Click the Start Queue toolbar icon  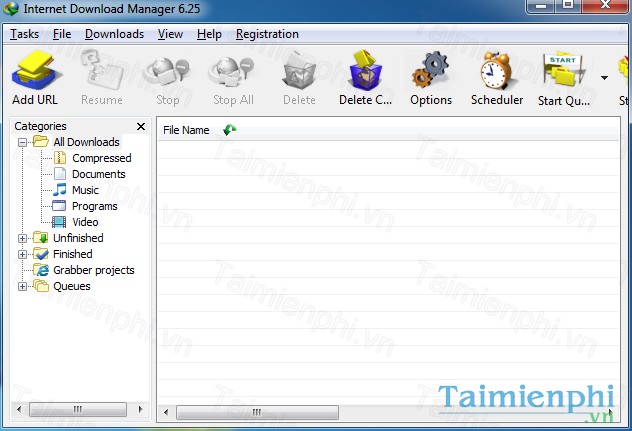tap(563, 69)
